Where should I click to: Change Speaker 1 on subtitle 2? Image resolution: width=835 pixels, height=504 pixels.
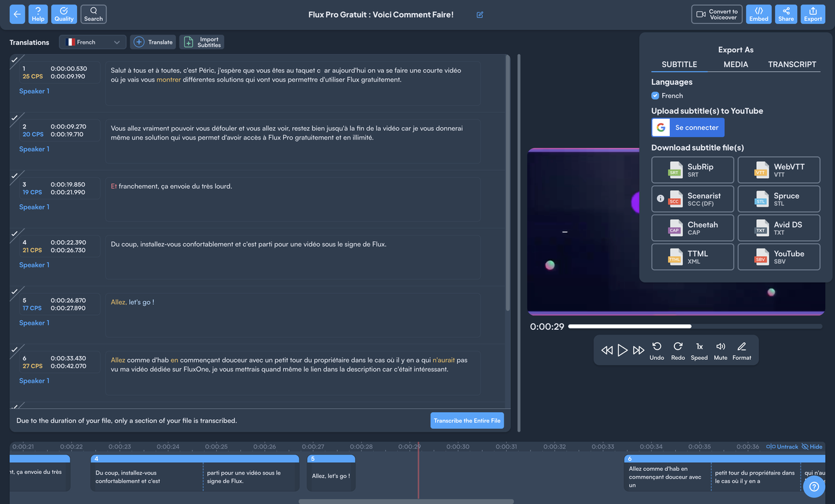click(35, 149)
